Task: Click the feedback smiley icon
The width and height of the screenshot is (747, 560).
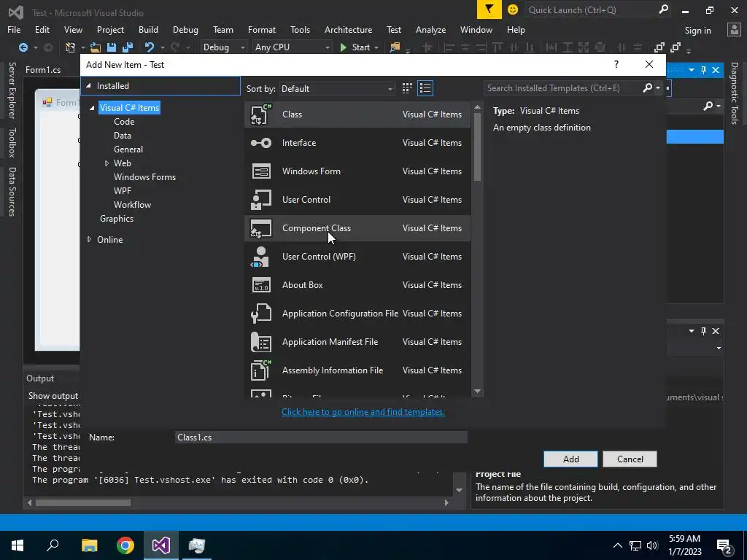Action: 513,9
